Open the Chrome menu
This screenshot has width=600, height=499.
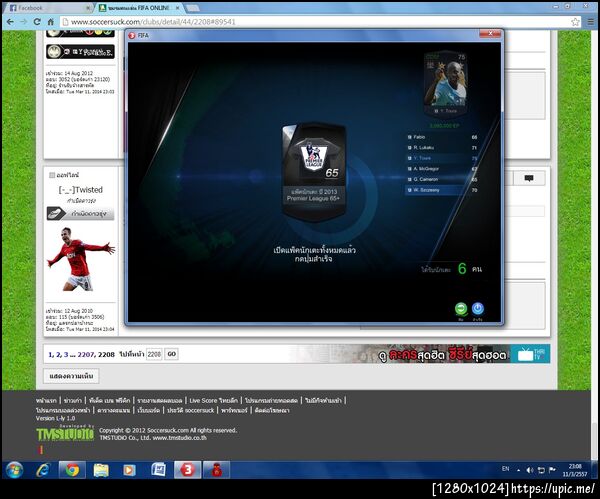(x=591, y=22)
